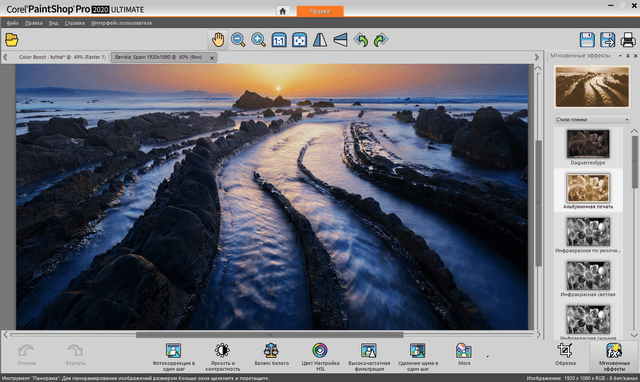Click horizontal scrollbar left arrow
640x382 pixels.
pos(6,335)
